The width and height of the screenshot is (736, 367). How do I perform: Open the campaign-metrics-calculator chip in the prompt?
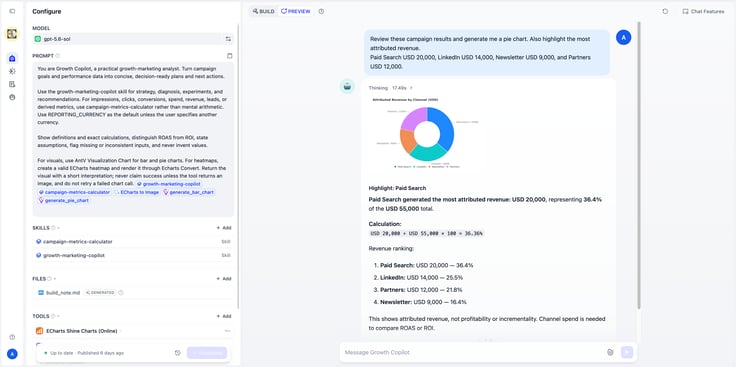pos(75,192)
